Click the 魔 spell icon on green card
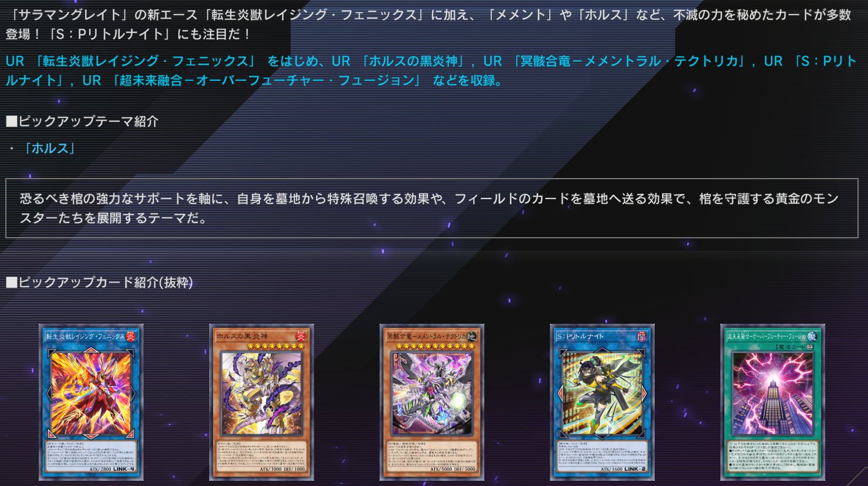Screen dimensions: 868x486 tap(812, 337)
